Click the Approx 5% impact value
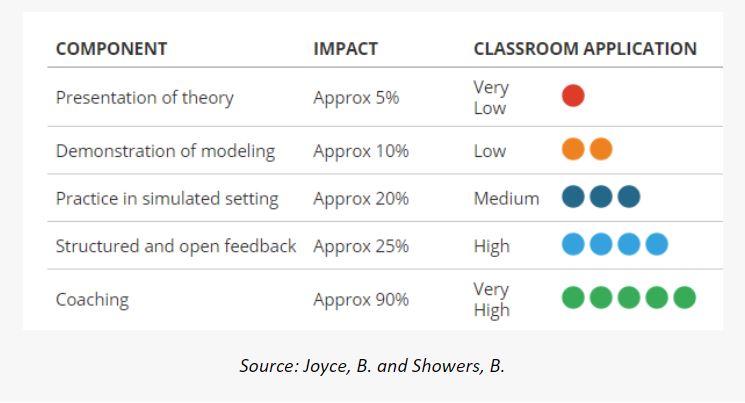745x403 pixels. (x=356, y=98)
